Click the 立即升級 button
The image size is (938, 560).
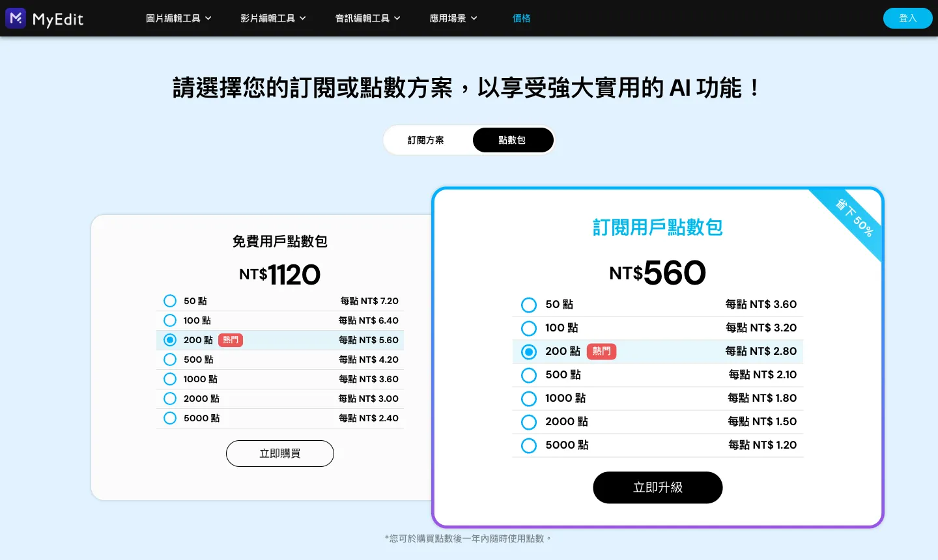point(658,487)
